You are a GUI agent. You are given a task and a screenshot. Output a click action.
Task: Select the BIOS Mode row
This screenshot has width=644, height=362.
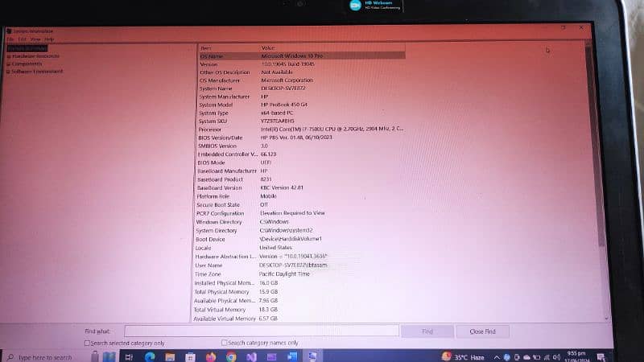[x=301, y=162]
